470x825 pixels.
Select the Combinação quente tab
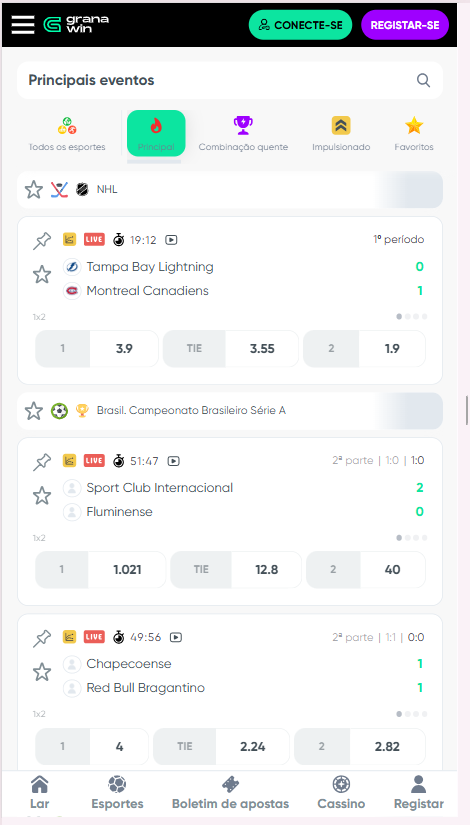(243, 134)
